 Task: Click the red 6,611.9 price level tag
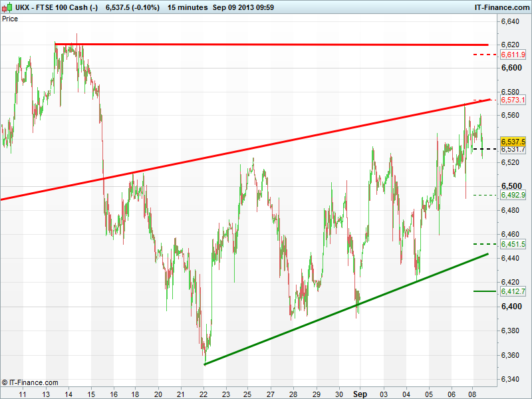(x=513, y=55)
